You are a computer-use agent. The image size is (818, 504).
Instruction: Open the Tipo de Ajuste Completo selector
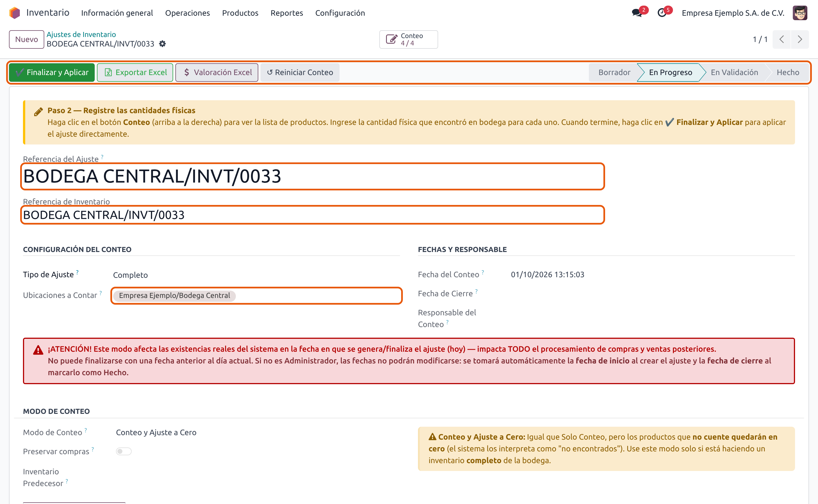130,275
